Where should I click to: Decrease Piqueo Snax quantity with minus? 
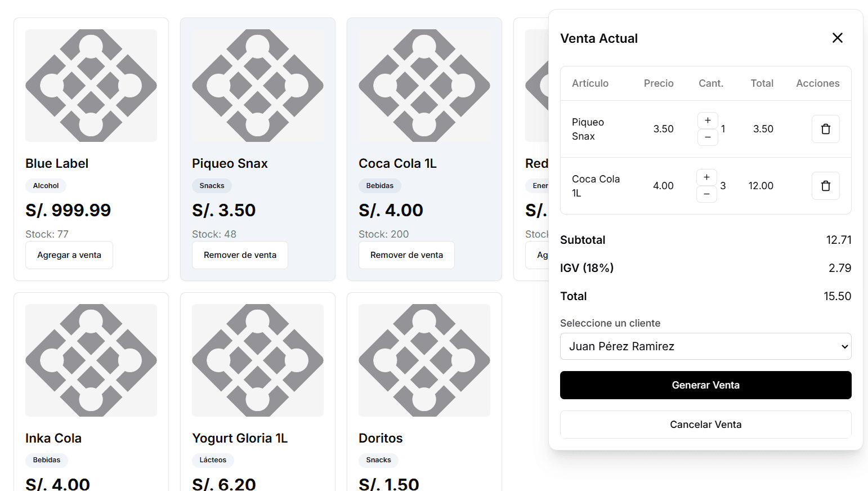point(708,137)
